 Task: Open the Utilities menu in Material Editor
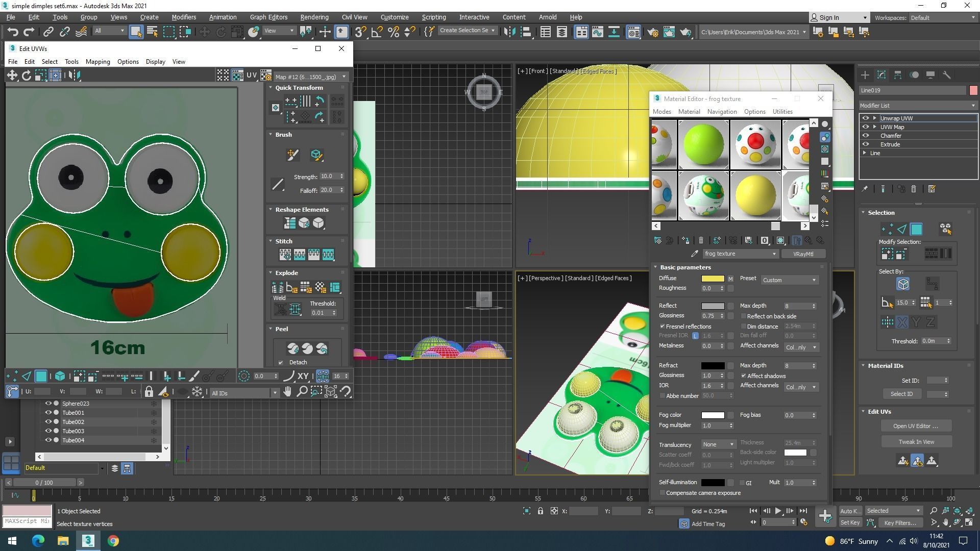[x=782, y=112]
